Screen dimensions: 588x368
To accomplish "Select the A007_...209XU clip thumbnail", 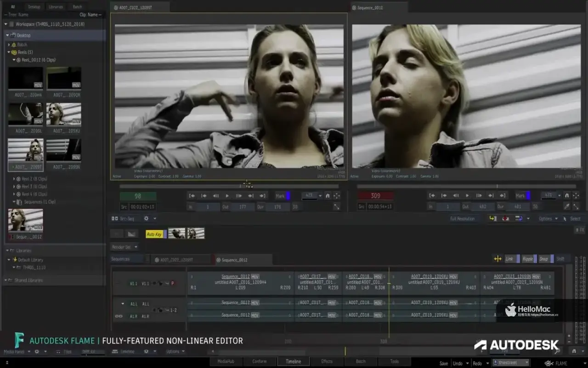I will click(63, 115).
